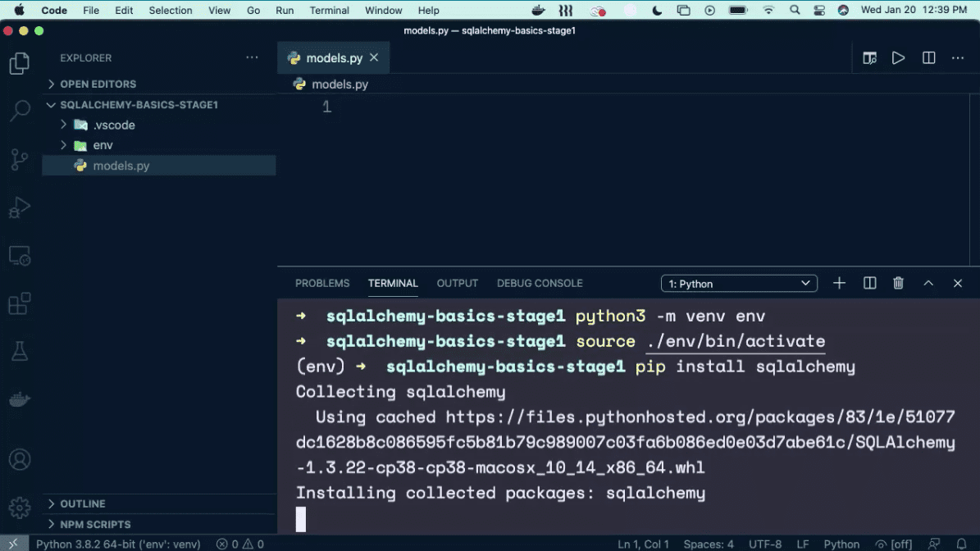Click models.py in the breadcrumb
Viewport: 980px width, 551px height.
(x=340, y=84)
